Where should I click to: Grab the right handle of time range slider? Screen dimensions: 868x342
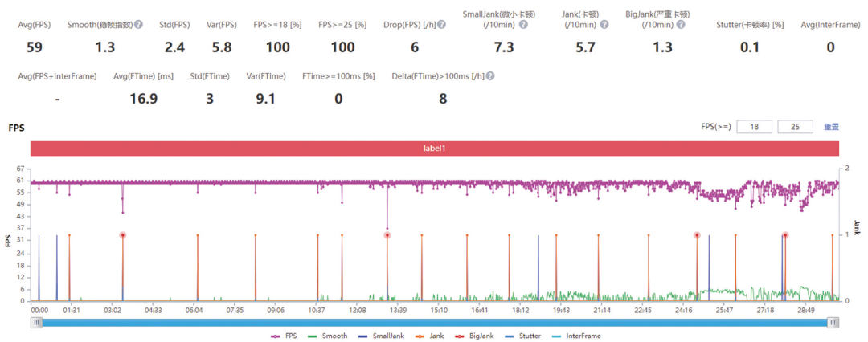(x=832, y=322)
